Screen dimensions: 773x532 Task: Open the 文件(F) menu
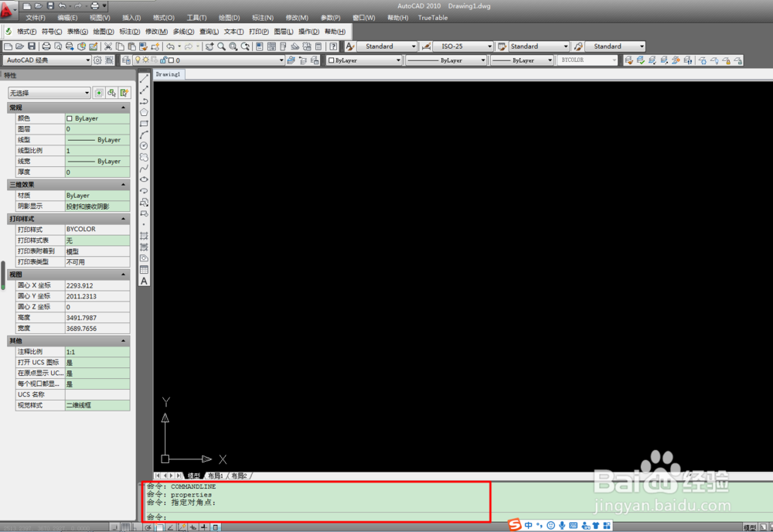click(36, 18)
